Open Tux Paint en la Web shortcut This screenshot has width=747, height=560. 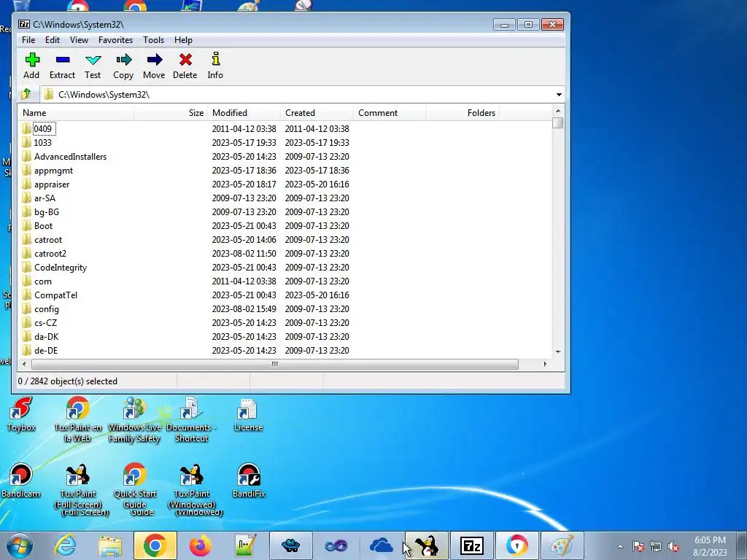77,419
